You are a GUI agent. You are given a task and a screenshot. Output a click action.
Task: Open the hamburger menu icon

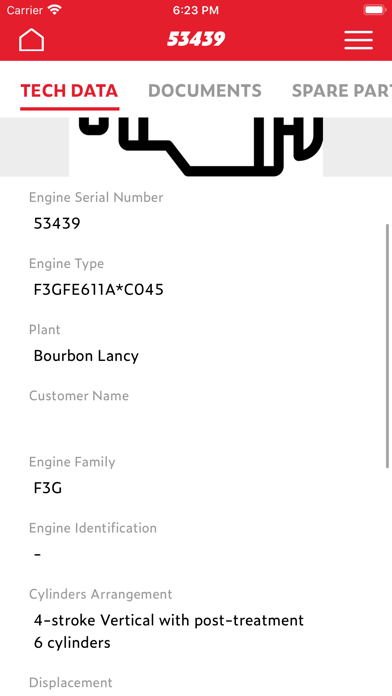click(358, 40)
